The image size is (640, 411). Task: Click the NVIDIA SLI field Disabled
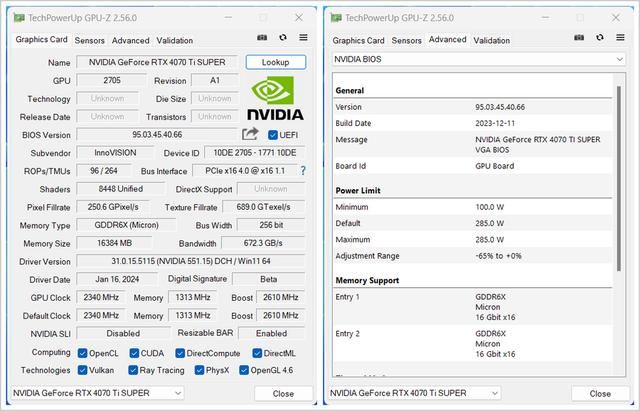click(x=123, y=333)
